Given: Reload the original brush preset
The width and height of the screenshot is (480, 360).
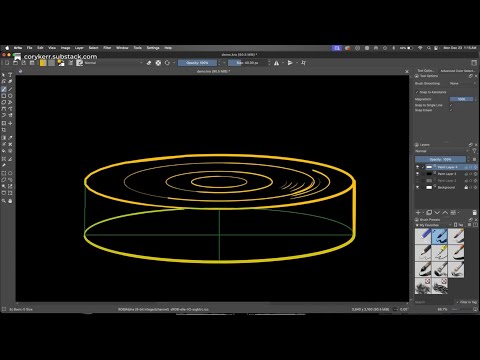Looking at the screenshot, I should click(167, 63).
